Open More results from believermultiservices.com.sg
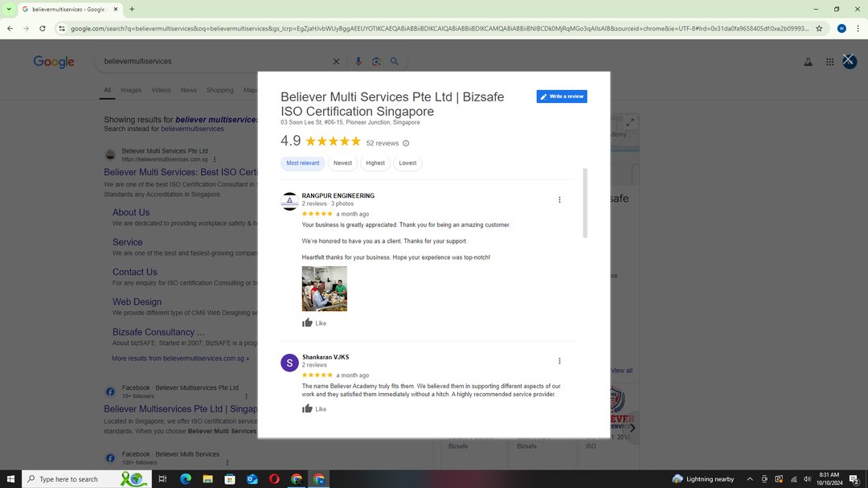Image resolution: width=868 pixels, height=488 pixels. click(181, 359)
